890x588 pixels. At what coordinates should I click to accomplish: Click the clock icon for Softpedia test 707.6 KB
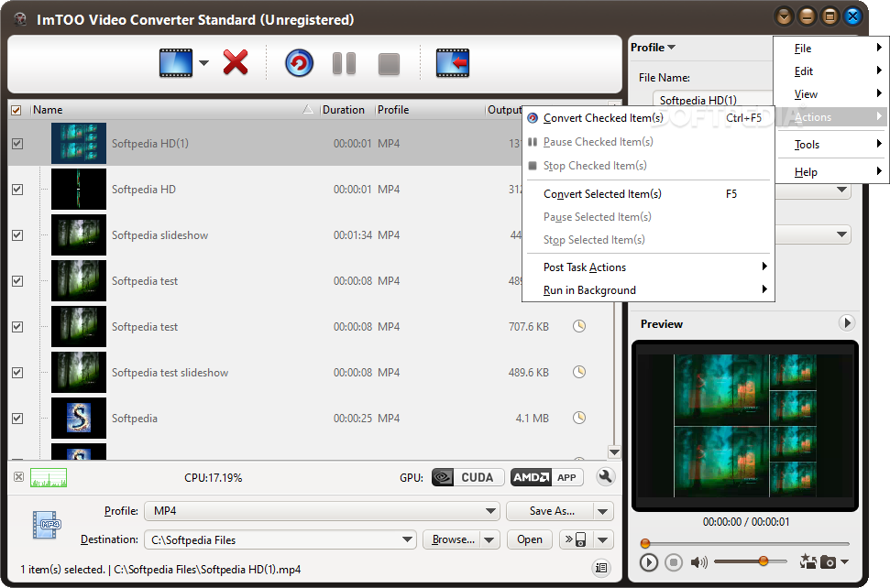tap(579, 326)
